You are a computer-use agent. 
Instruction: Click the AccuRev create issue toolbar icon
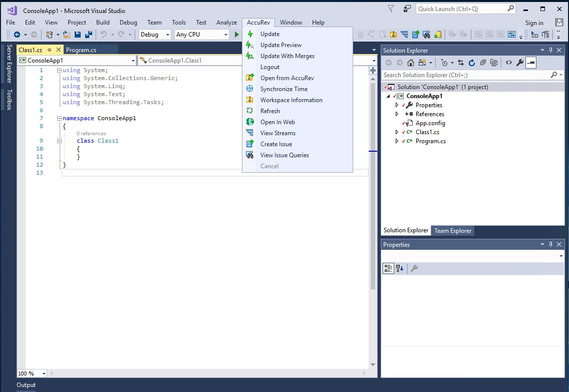tap(416, 35)
